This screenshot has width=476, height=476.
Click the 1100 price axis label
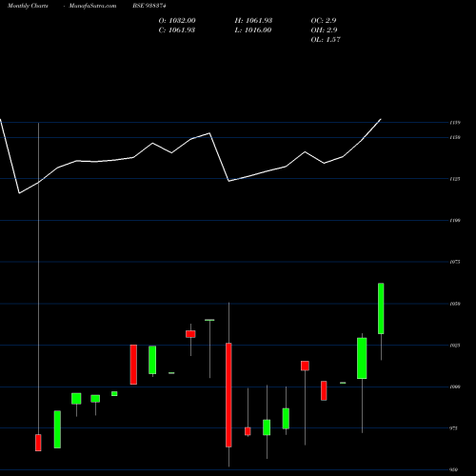coord(455,220)
